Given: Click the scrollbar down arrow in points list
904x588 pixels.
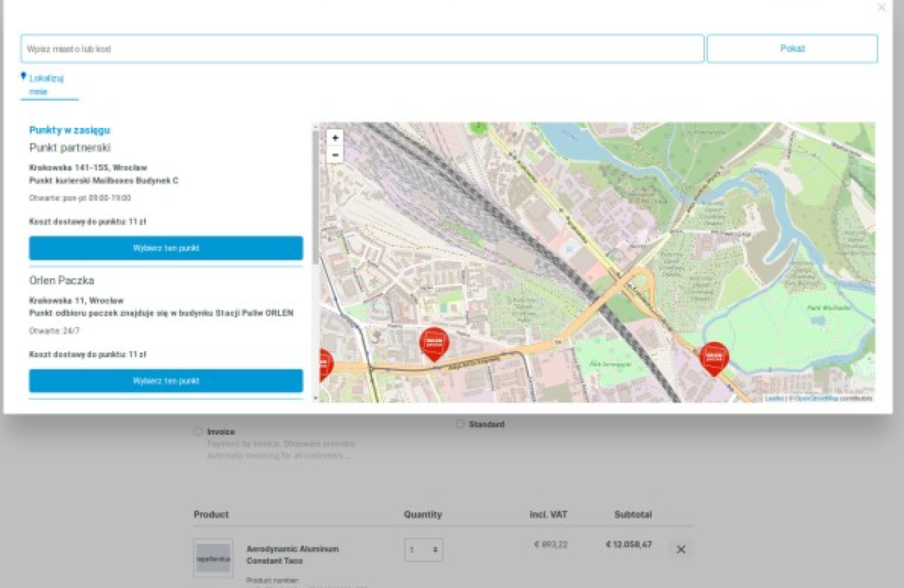Looking at the screenshot, I should (x=316, y=398).
